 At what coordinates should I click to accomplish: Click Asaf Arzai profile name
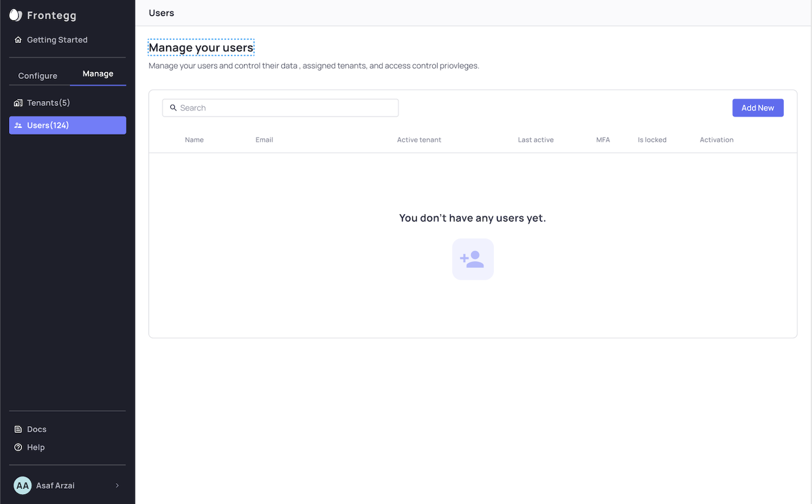[55, 485]
